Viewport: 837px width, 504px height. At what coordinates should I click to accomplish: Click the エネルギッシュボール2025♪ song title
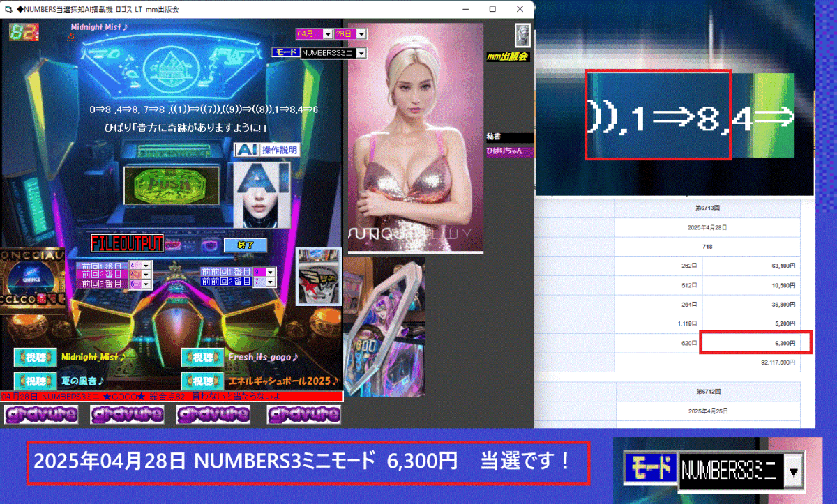283,381
